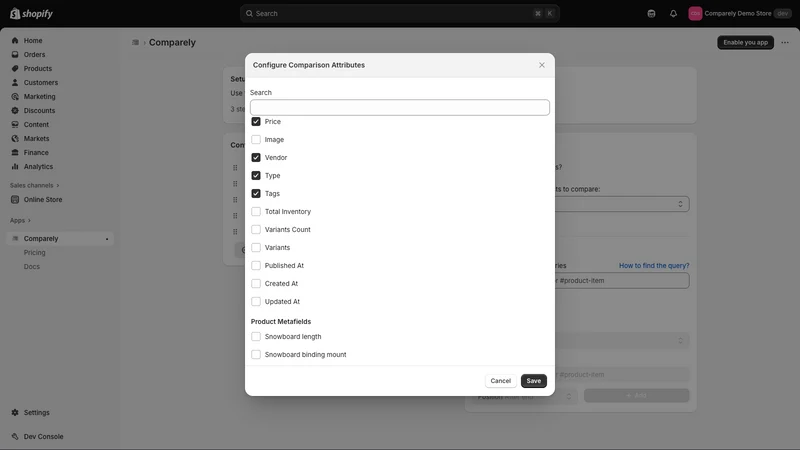
Task: Open the Comparely app menu item
Action: 60,239
